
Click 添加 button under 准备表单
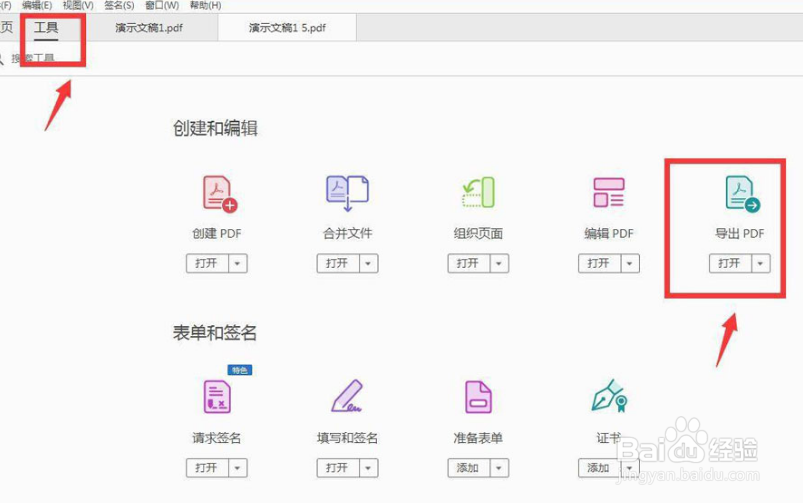pos(468,468)
